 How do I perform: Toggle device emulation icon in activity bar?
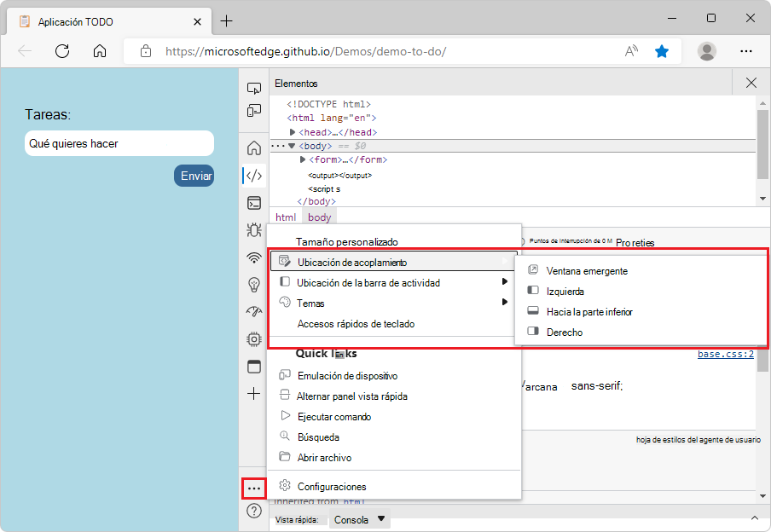[x=253, y=111]
